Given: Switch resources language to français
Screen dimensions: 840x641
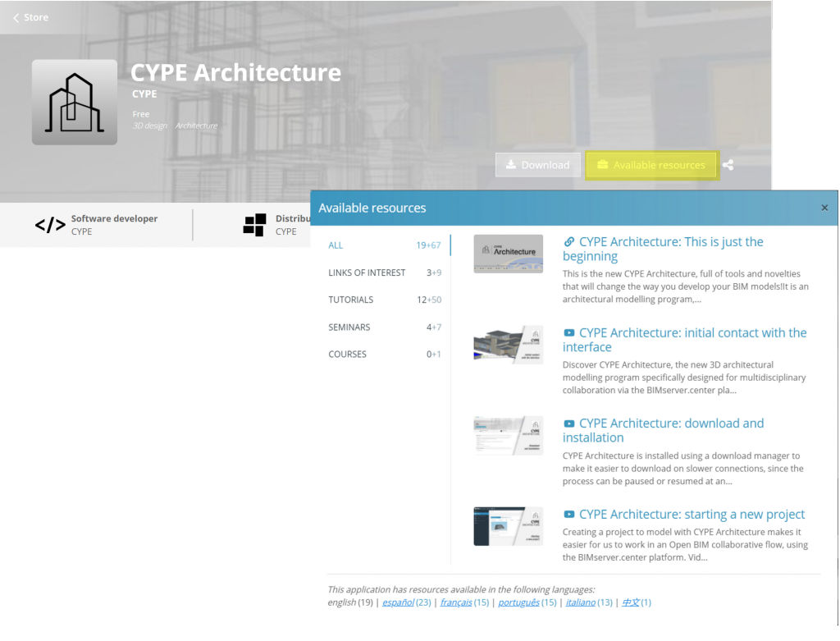Looking at the screenshot, I should [x=456, y=602].
